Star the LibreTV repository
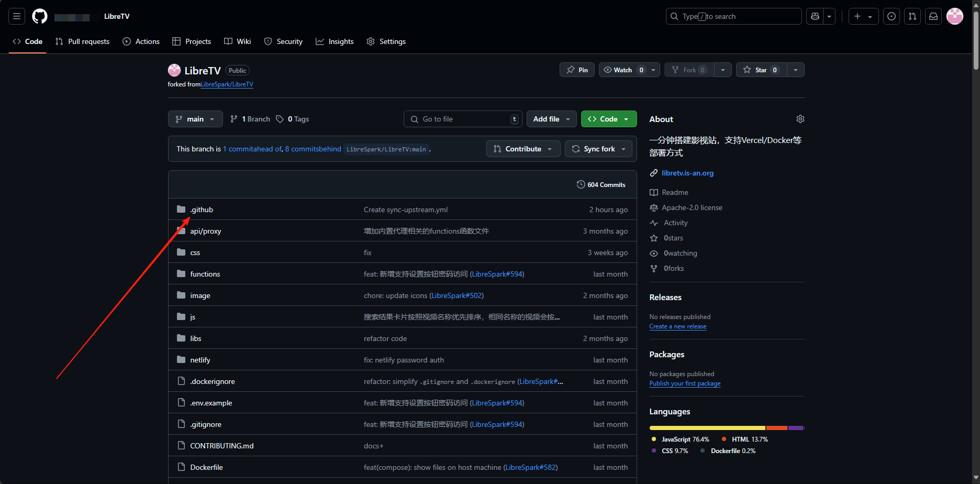This screenshot has width=980, height=484. tap(761, 70)
